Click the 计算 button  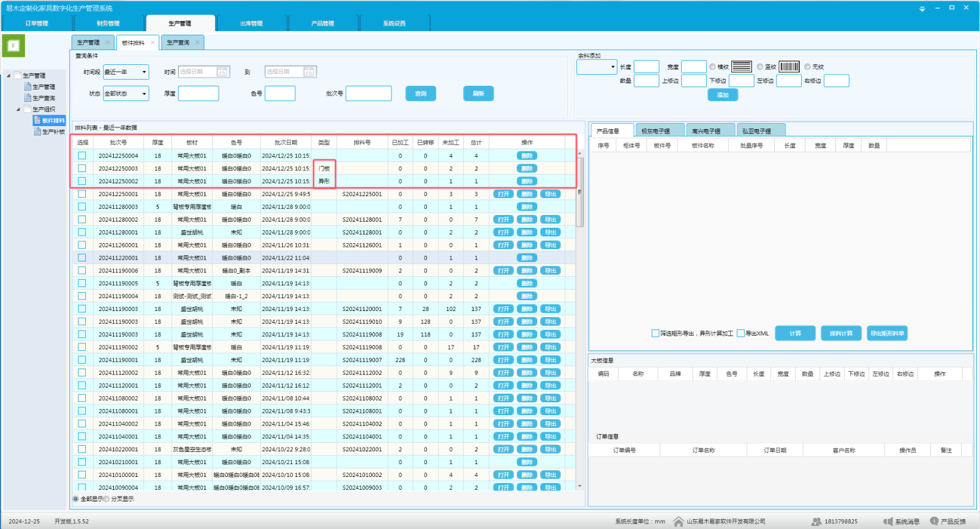pos(795,333)
